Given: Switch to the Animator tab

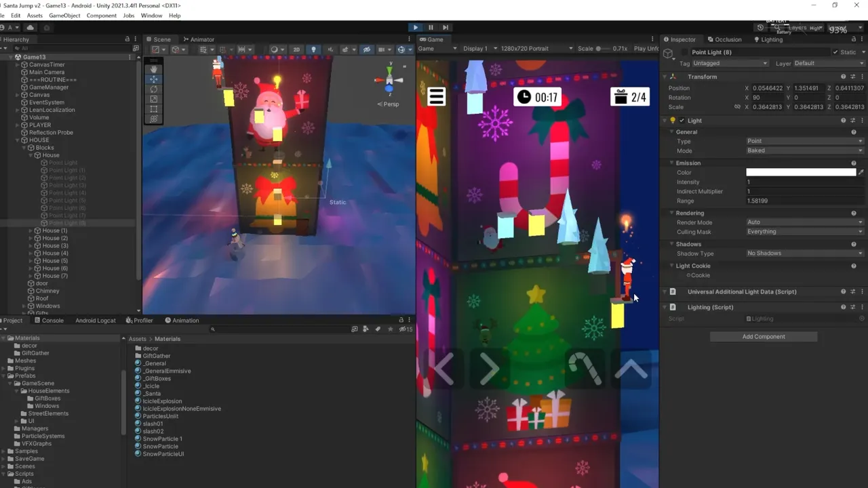Looking at the screenshot, I should point(199,39).
